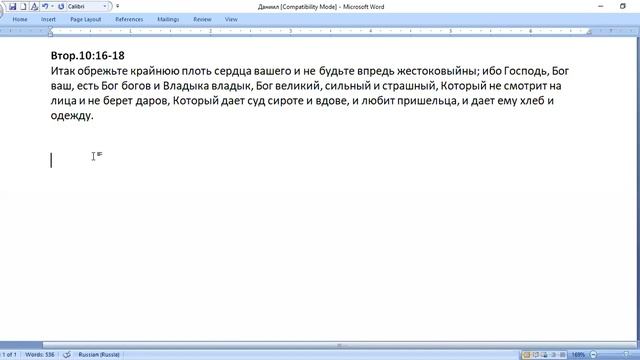Viewport: 640px width, 360px height.
Task: Open word count from 'Words: 536'
Action: point(40,355)
